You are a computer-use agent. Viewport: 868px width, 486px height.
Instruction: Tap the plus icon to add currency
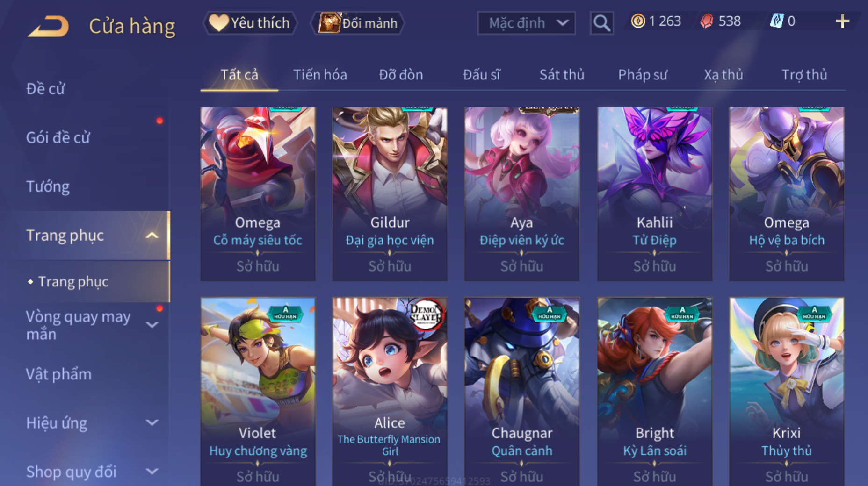(x=842, y=21)
